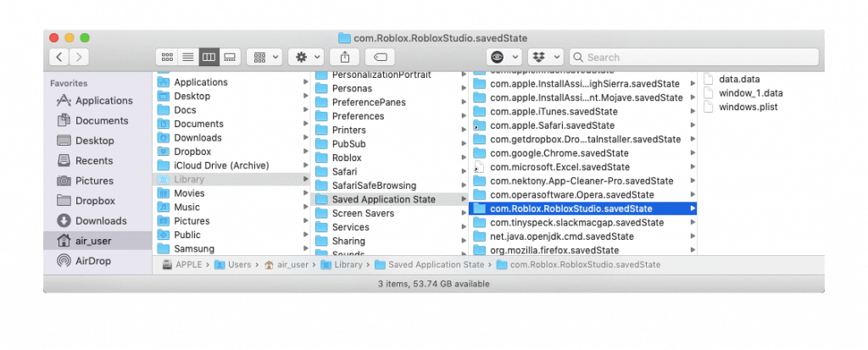Select the Services folder
Viewport: 868px width, 350px height.
click(x=390, y=227)
